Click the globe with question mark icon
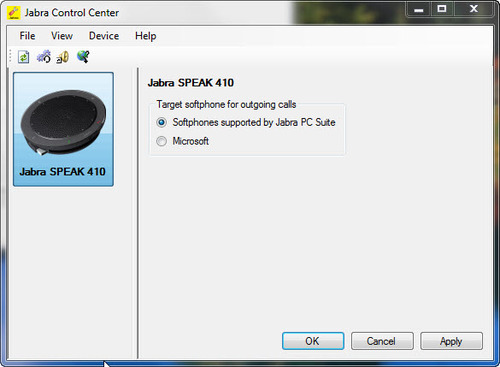This screenshot has width=500, height=367. click(83, 57)
